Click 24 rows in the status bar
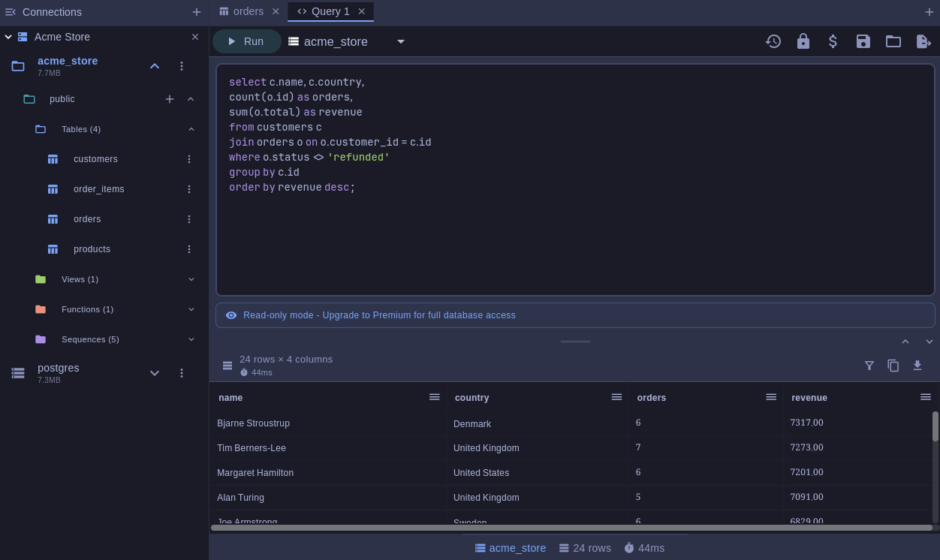The height and width of the screenshot is (560, 940). tap(585, 548)
